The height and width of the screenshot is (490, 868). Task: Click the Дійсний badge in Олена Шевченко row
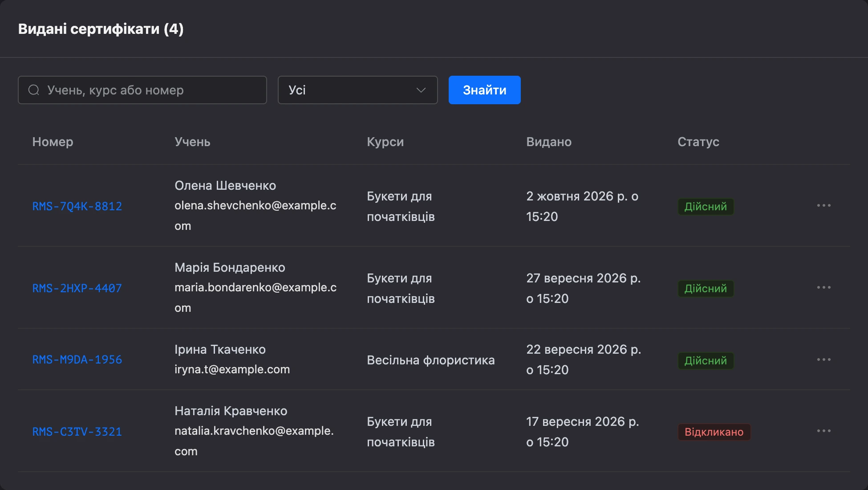(x=706, y=206)
